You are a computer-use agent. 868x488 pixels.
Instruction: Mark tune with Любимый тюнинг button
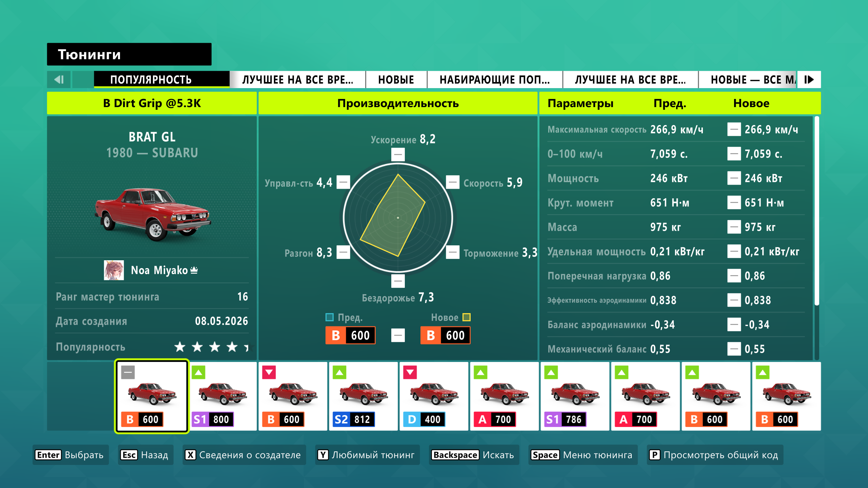coord(367,455)
